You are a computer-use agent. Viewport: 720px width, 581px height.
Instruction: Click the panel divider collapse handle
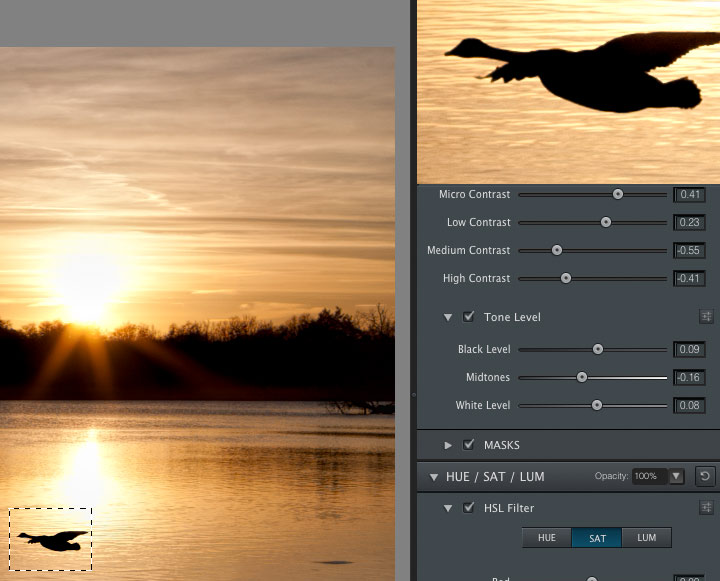413,395
